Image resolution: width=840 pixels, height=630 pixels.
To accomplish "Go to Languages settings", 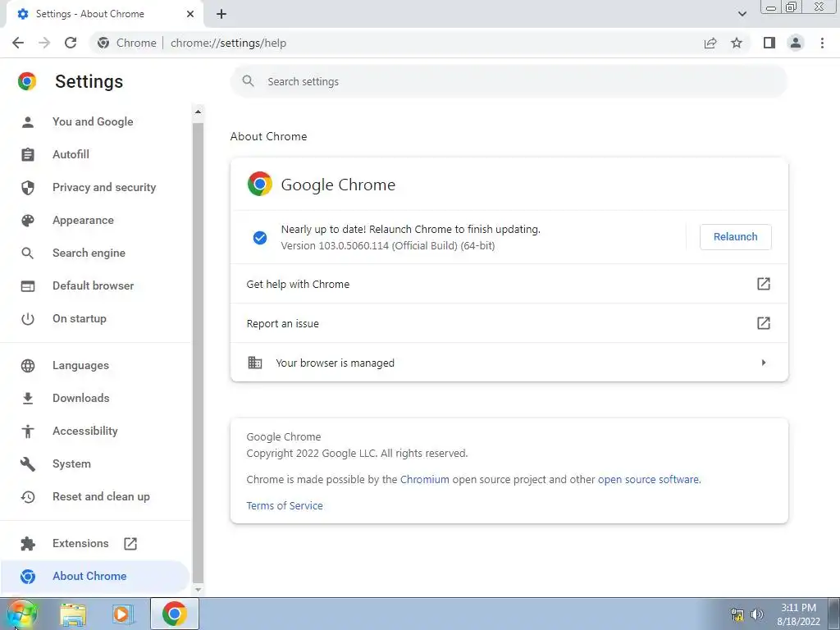I will pyautogui.click(x=80, y=365).
